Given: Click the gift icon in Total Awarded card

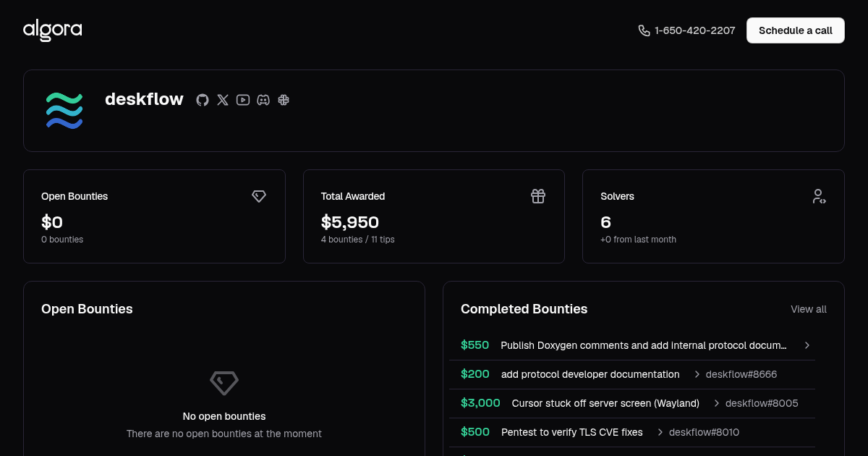Looking at the screenshot, I should tap(538, 196).
